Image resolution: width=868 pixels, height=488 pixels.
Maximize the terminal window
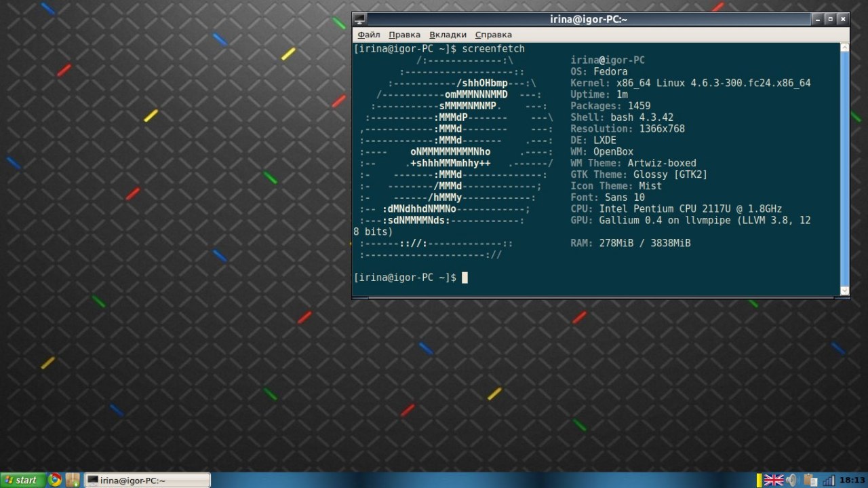pos(830,19)
